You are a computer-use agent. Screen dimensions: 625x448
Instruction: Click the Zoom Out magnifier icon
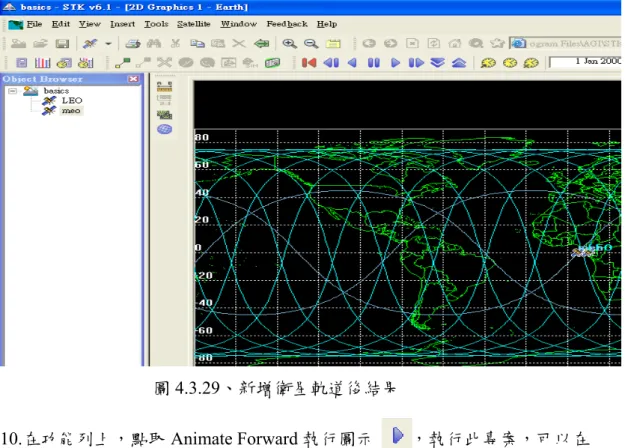(x=311, y=43)
